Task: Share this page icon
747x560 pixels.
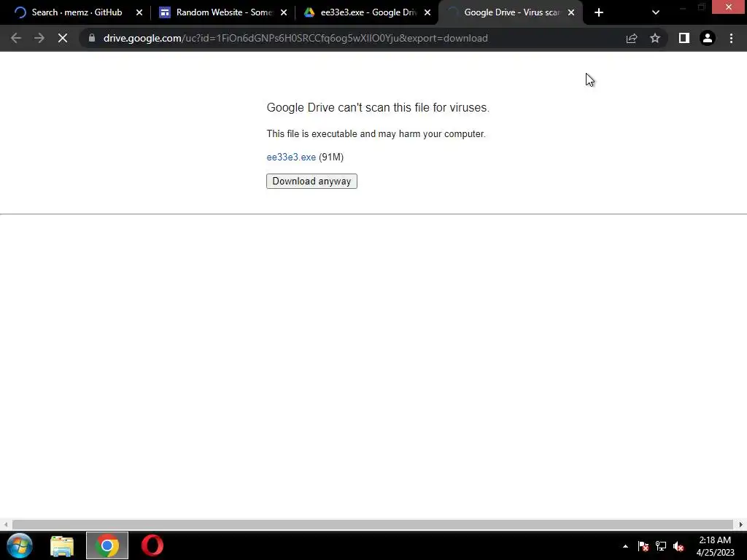Action: pyautogui.click(x=632, y=38)
